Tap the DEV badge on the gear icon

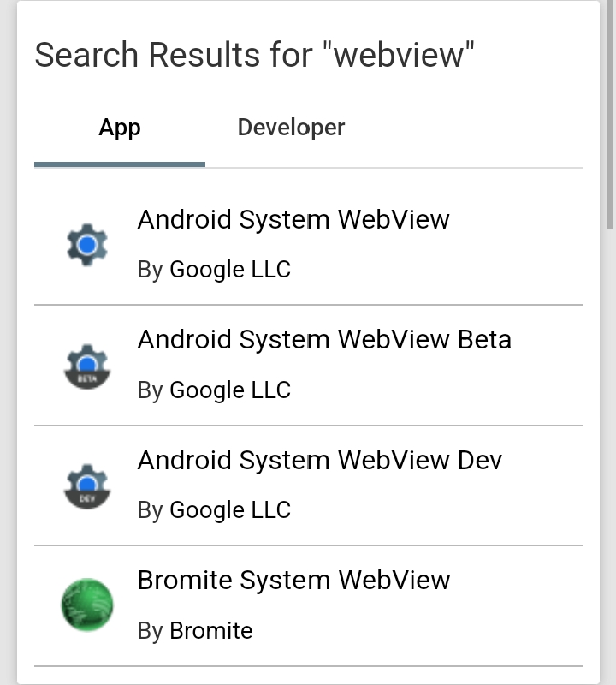87,498
